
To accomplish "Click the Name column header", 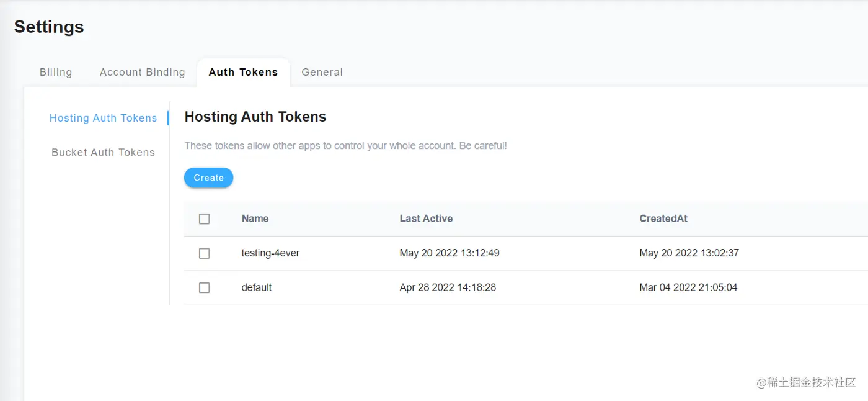I will click(255, 219).
